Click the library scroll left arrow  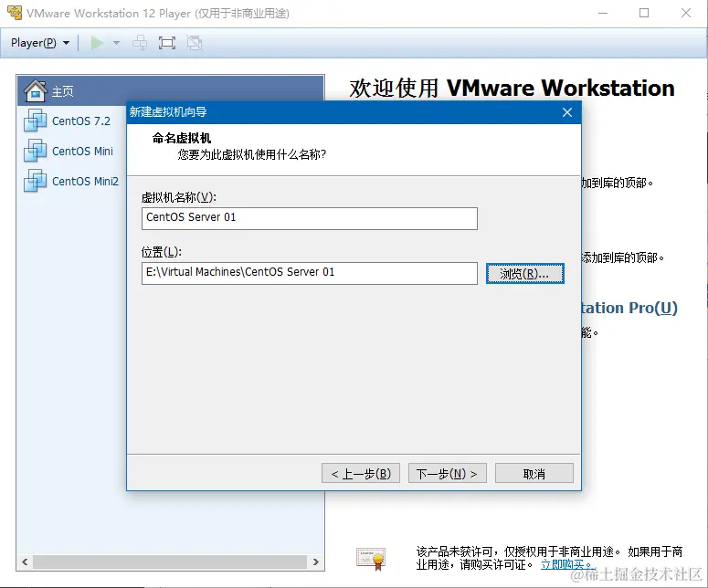[25, 562]
